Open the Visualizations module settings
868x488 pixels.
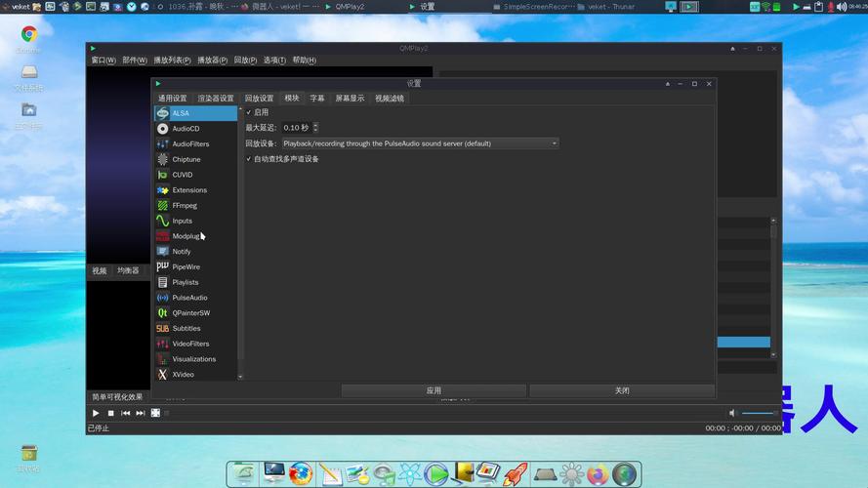tap(196, 359)
